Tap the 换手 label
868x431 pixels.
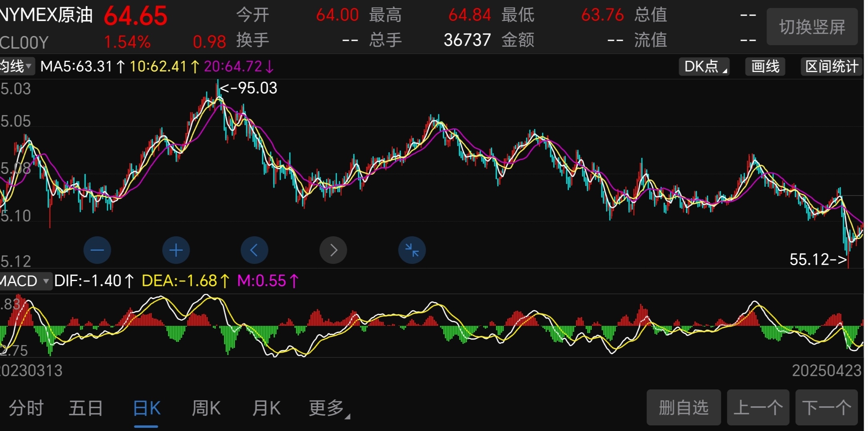252,40
